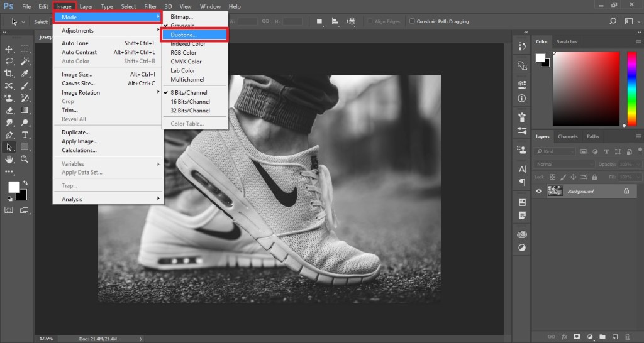Open the Edit Toolbar three-dots button
Image resolution: width=644 pixels, height=343 pixels.
9,172
